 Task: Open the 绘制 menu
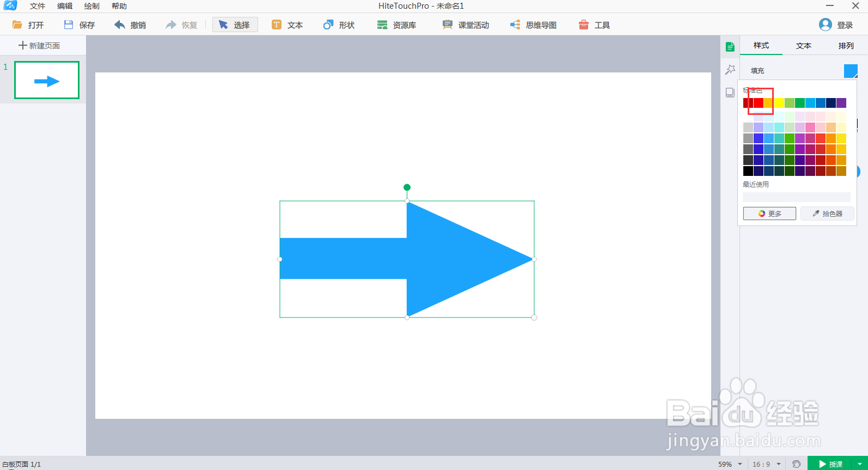pos(92,6)
